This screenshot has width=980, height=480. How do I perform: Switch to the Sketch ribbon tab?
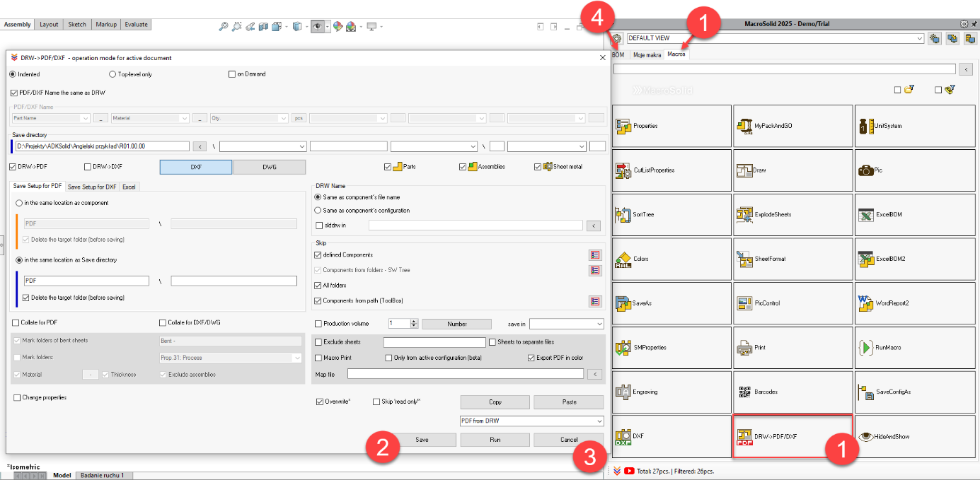pos(77,24)
